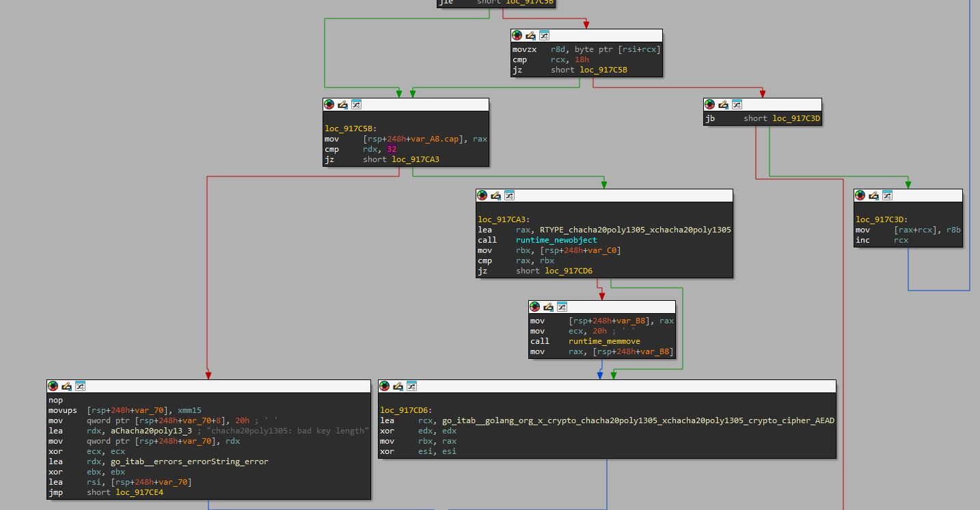Click color palette icon on jb loc_917C3D node

710,105
